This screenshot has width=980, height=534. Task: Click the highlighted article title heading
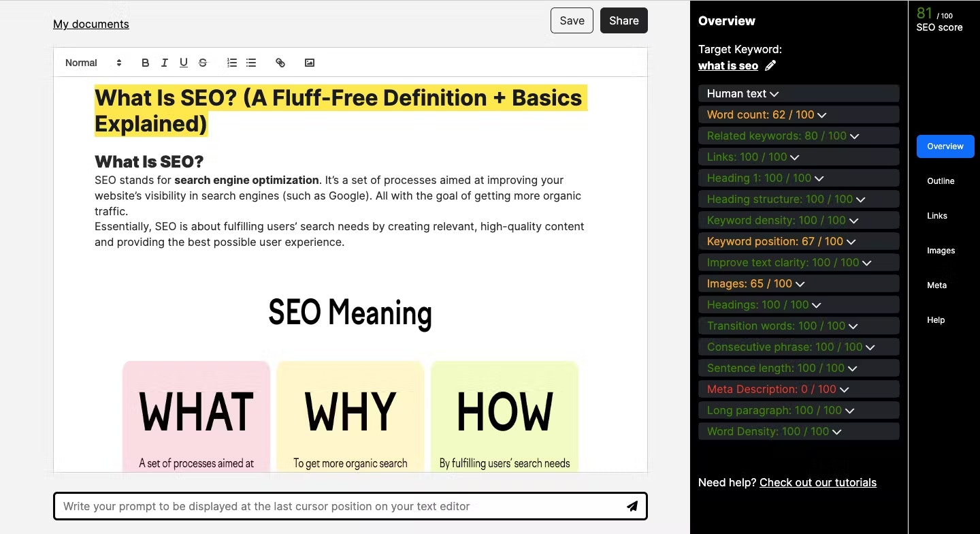point(340,110)
